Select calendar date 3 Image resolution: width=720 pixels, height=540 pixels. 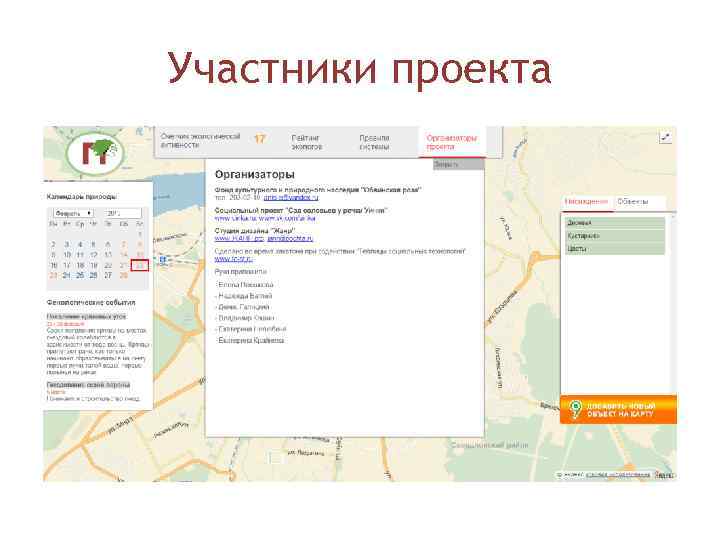click(x=67, y=245)
